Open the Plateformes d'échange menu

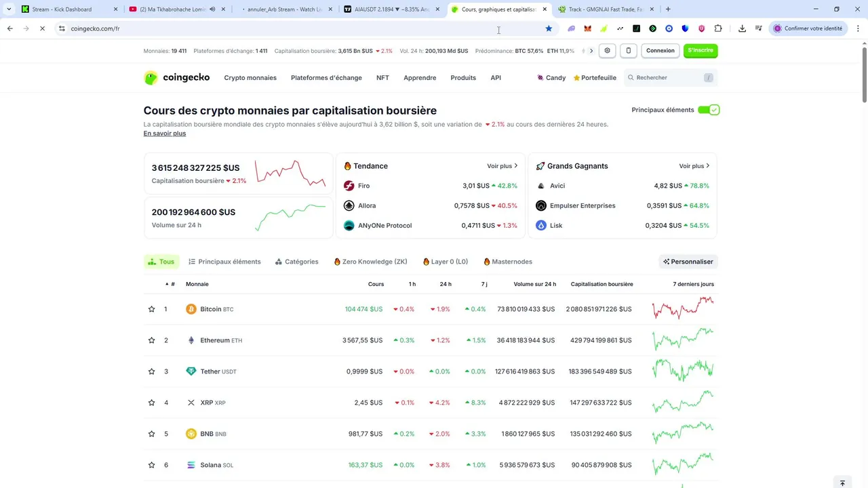(x=326, y=78)
